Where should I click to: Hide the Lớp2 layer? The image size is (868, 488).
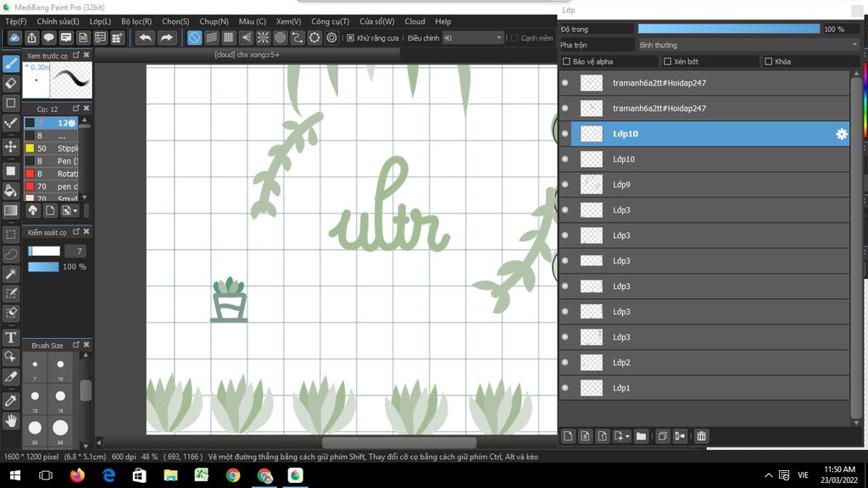pos(565,363)
